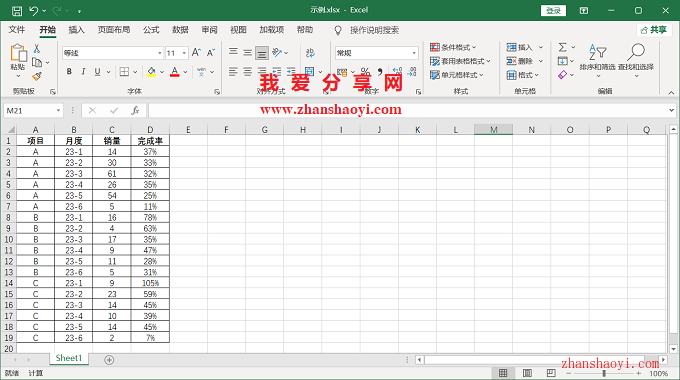Toggle align left for cell text
Screen dimensions: 680x380
(233, 72)
